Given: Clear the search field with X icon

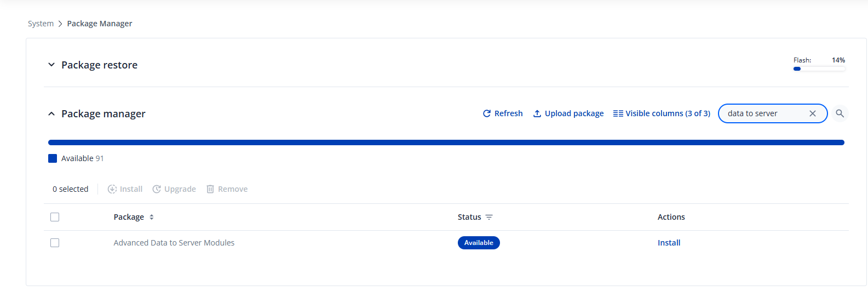Looking at the screenshot, I should click(813, 113).
